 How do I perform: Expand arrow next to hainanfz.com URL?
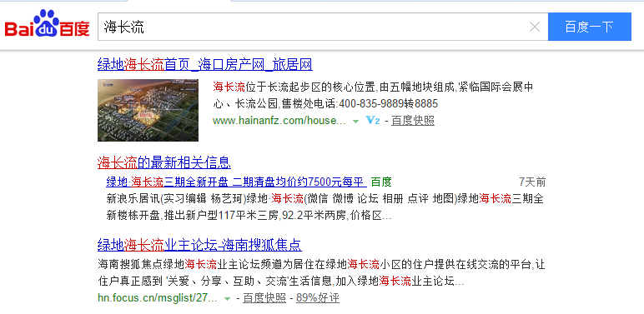[x=355, y=122]
